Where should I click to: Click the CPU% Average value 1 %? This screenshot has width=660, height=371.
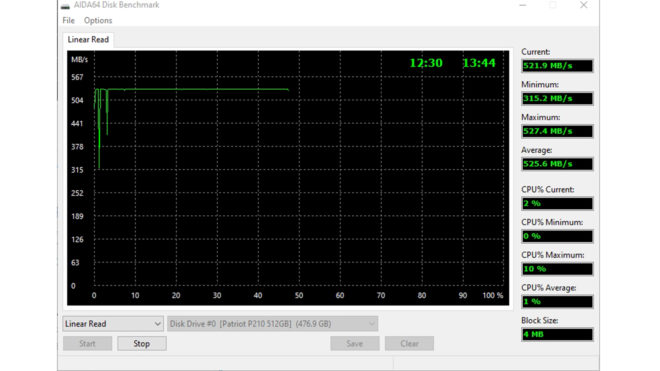tap(557, 302)
